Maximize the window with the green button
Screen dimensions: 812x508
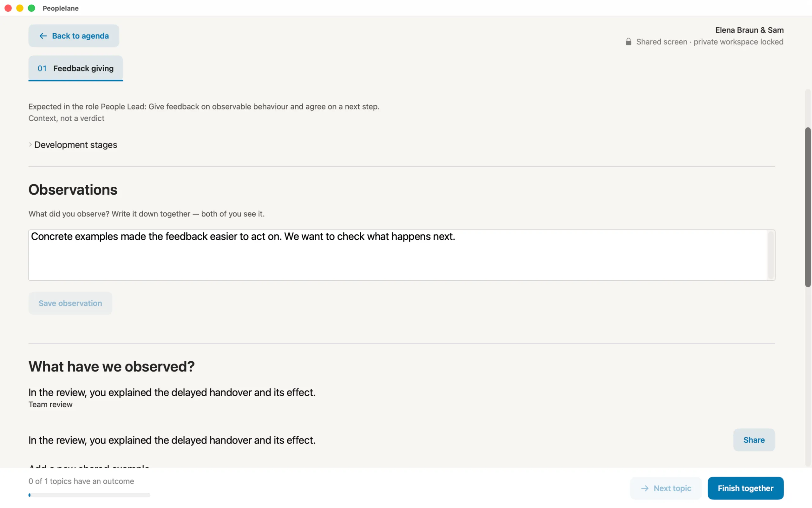31,8
